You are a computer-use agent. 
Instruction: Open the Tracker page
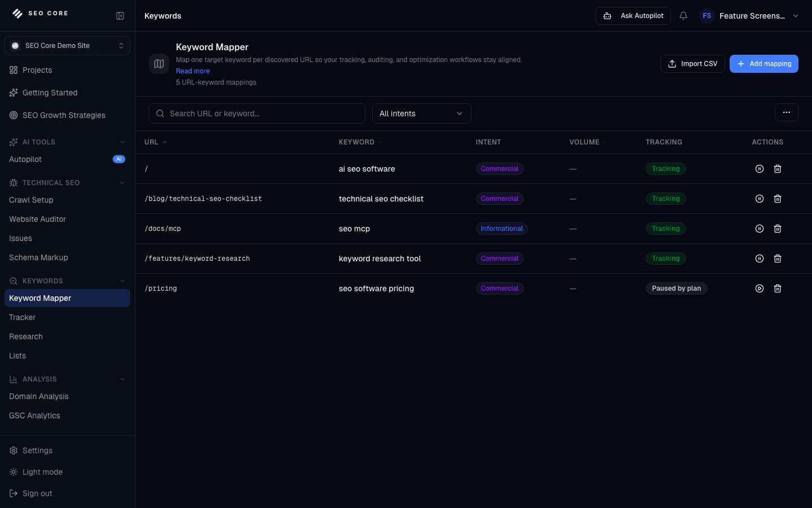(67, 317)
